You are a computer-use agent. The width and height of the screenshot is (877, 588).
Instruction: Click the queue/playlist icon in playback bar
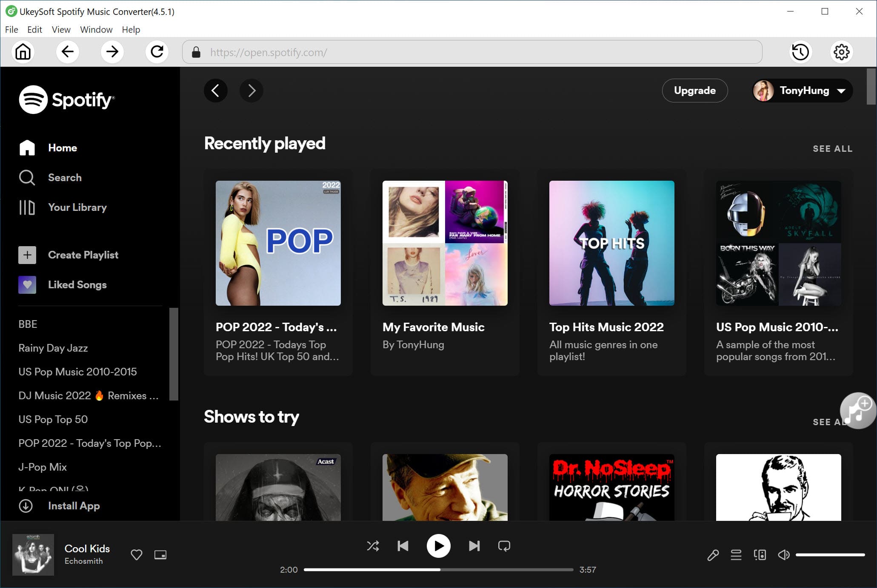736,555
